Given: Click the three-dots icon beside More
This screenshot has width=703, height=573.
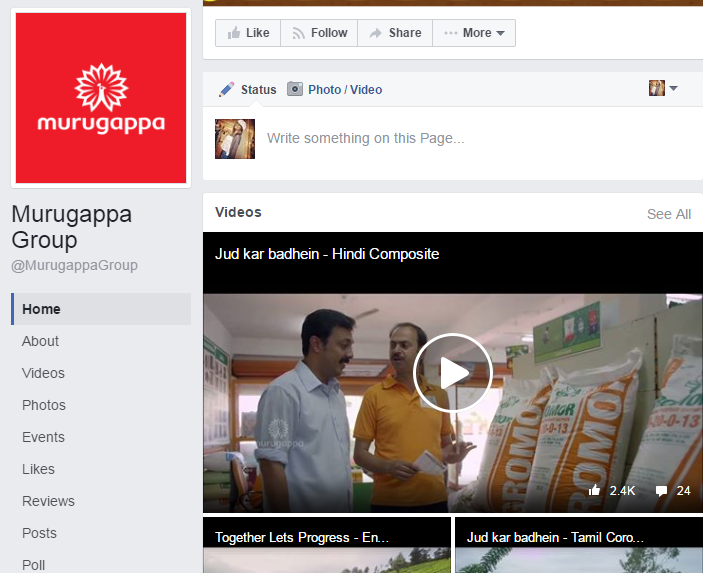Looking at the screenshot, I should point(451,33).
